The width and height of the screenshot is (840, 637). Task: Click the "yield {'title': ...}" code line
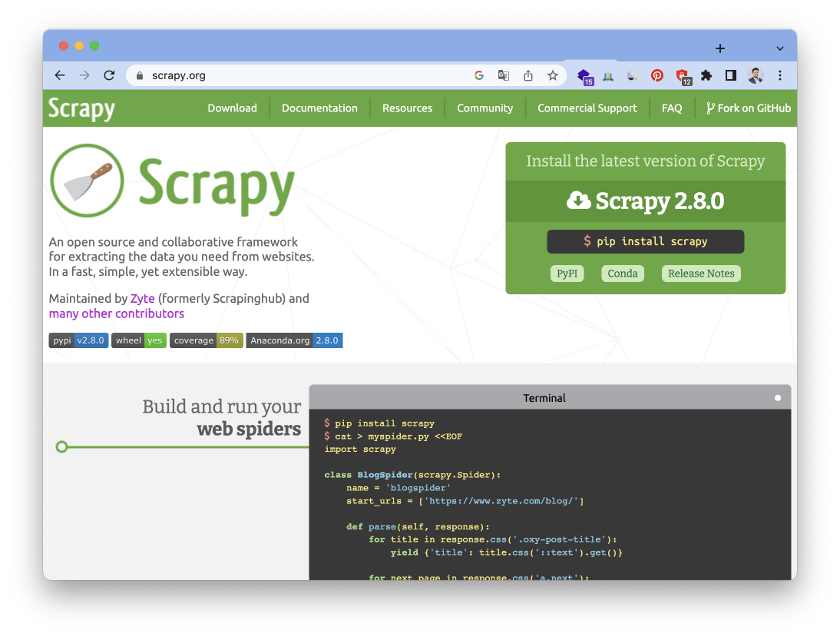tap(506, 552)
